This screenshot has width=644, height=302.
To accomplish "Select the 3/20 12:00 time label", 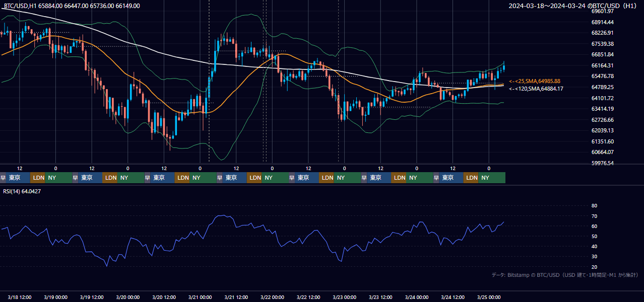I will tap(164, 297).
